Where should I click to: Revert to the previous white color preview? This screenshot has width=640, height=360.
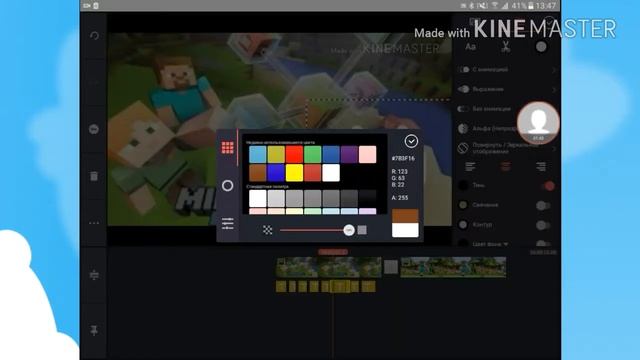[x=405, y=230]
